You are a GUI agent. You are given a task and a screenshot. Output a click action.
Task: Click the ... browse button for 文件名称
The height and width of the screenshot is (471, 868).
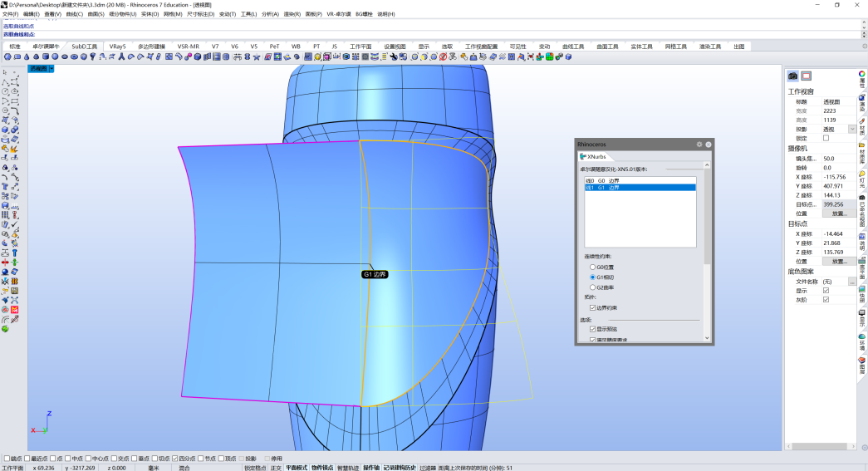coord(852,282)
